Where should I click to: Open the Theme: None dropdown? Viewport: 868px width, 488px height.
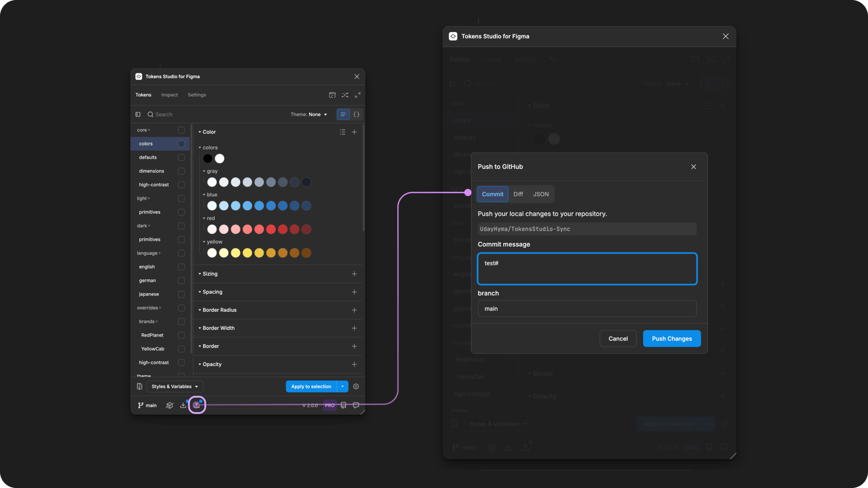point(309,115)
